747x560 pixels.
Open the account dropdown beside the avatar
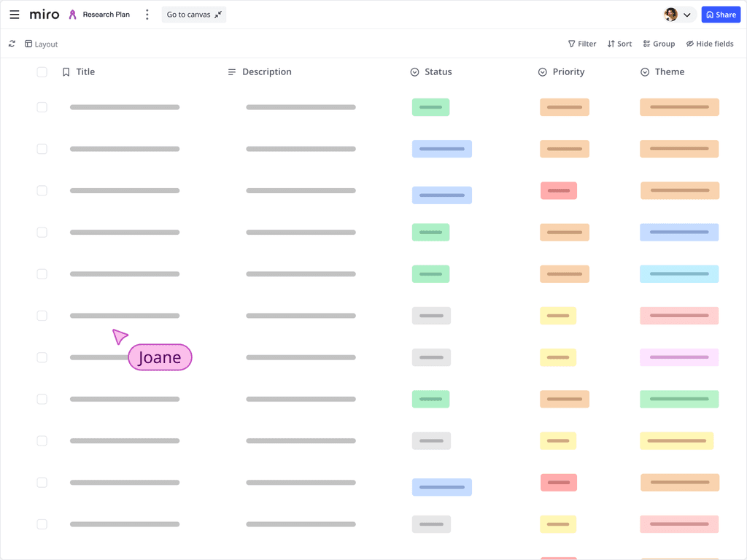tap(686, 15)
